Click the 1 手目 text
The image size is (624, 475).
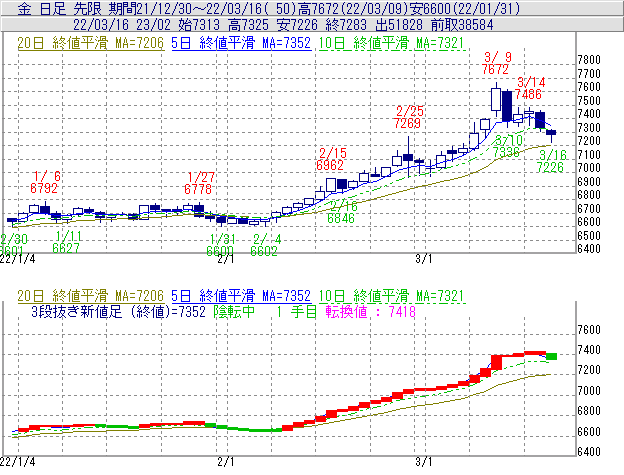pos(296,311)
